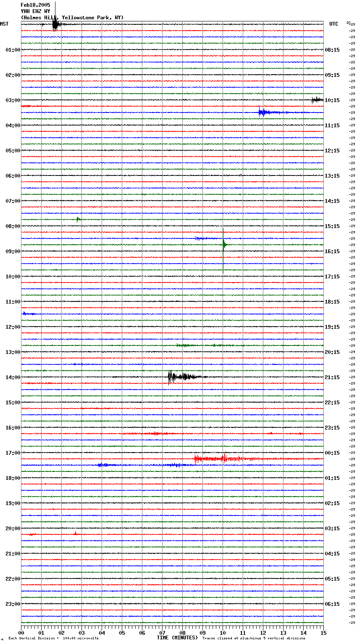This screenshot has width=357, height=644.
Task: Click the small green blip before 08:00 near minute 03
Action: point(79,219)
